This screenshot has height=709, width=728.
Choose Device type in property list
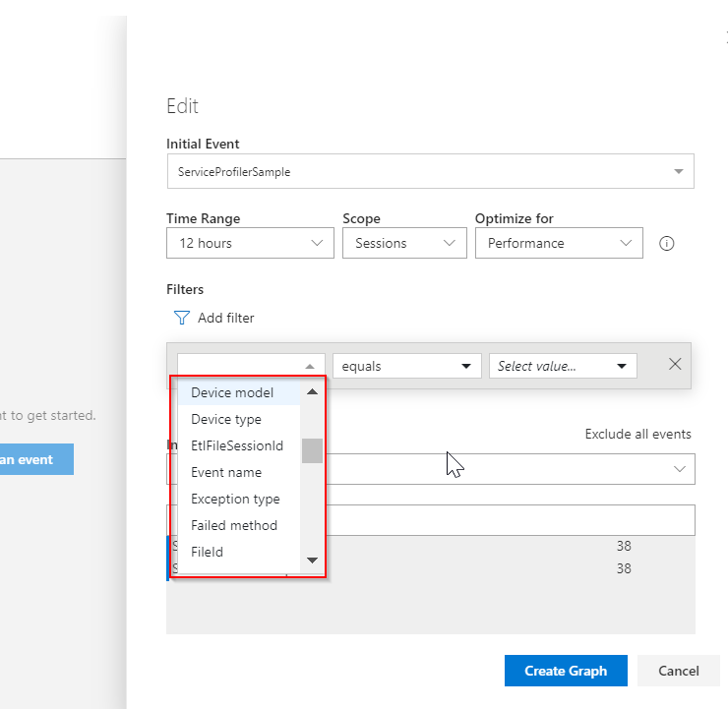[x=226, y=419]
